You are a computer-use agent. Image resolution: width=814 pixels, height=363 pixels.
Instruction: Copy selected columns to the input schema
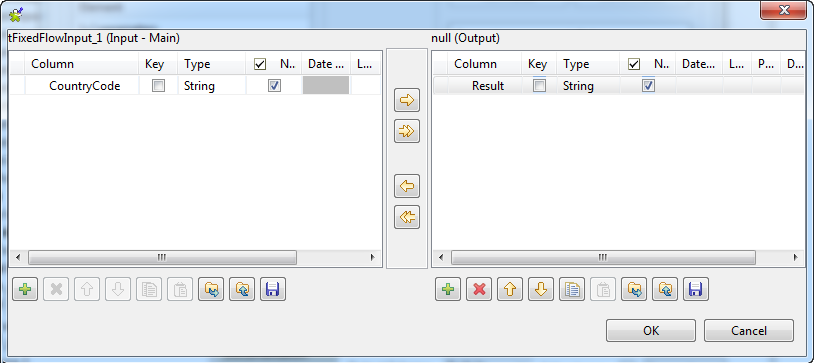406,186
